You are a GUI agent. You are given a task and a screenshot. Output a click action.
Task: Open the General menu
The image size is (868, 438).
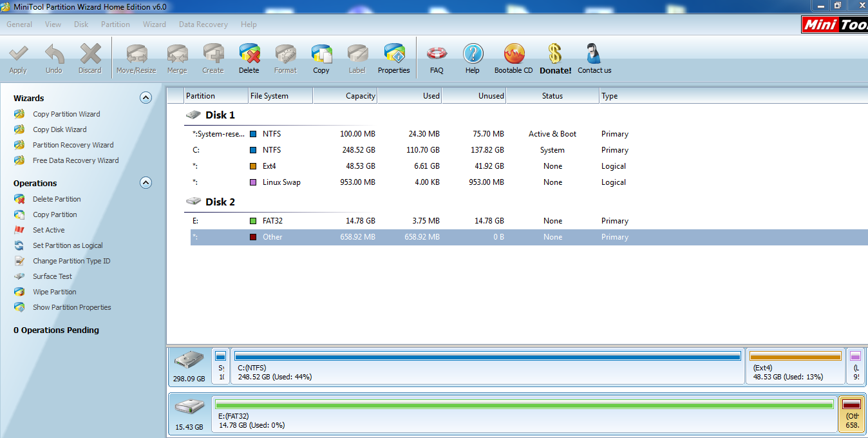[19, 24]
